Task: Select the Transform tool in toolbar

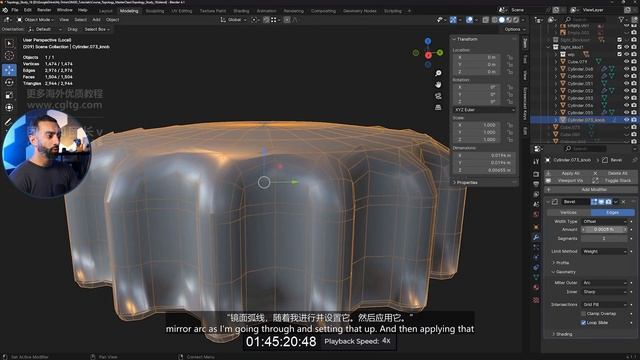Action: (x=9, y=107)
